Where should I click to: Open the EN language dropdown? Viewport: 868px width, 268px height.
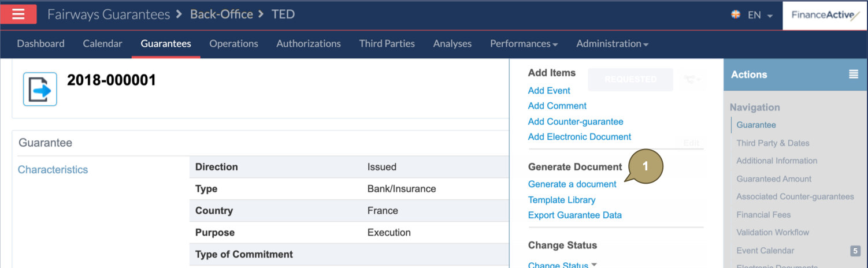coord(760,15)
